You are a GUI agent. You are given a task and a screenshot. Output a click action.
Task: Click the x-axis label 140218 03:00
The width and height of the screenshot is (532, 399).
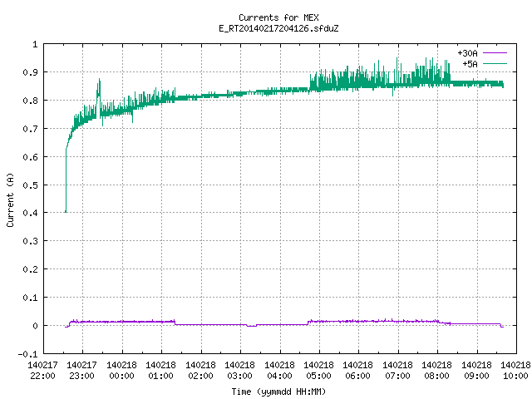pos(240,371)
